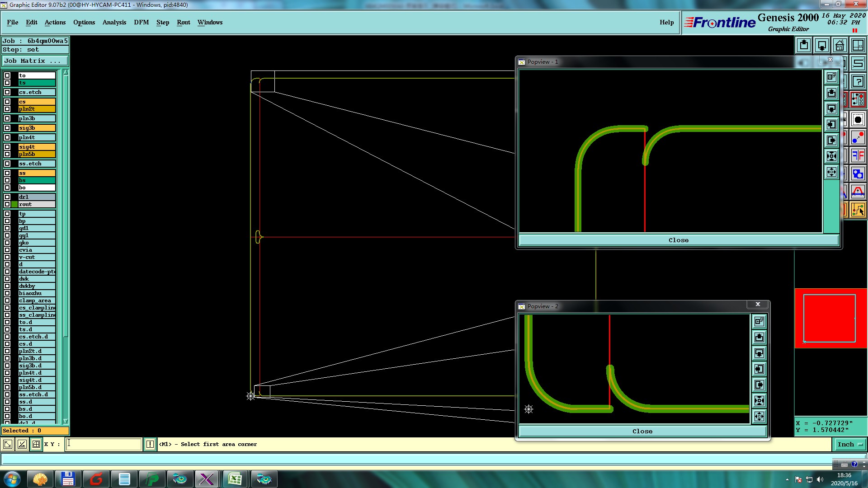Click the exclamation execute icon
Viewport: 868px width, 488px height.
(150, 445)
